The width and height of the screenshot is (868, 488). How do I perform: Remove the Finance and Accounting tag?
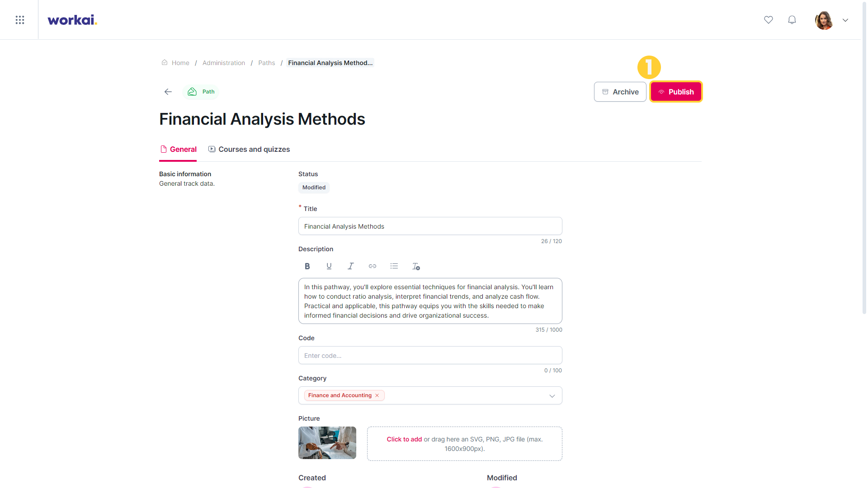(x=377, y=395)
